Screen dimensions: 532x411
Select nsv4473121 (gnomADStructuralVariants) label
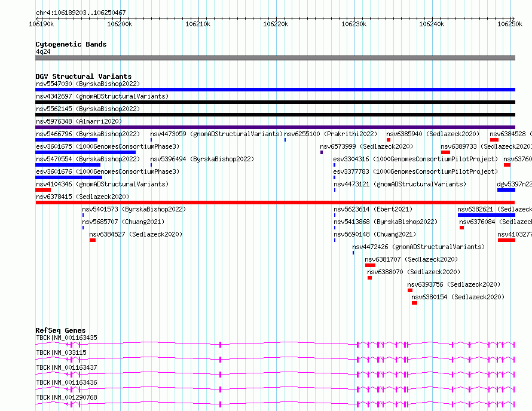tap(400, 184)
